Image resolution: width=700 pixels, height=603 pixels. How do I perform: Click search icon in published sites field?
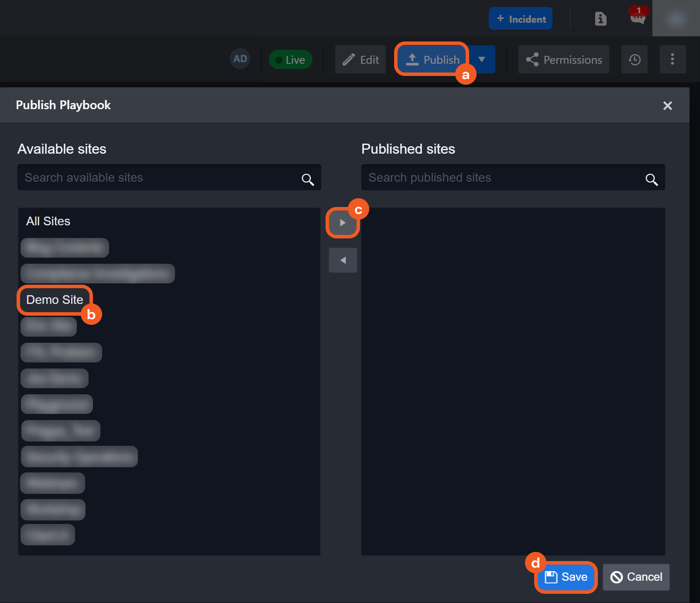(651, 179)
